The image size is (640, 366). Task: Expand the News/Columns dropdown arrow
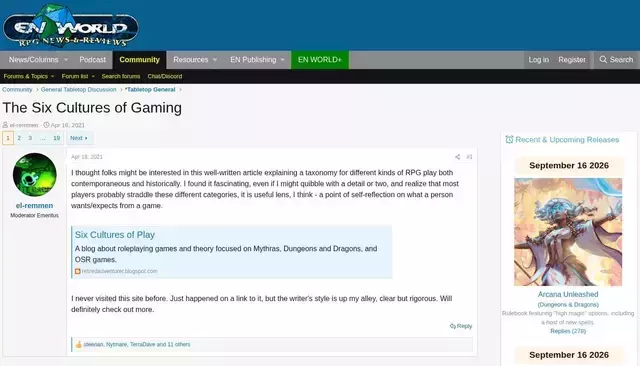pyautogui.click(x=66, y=60)
